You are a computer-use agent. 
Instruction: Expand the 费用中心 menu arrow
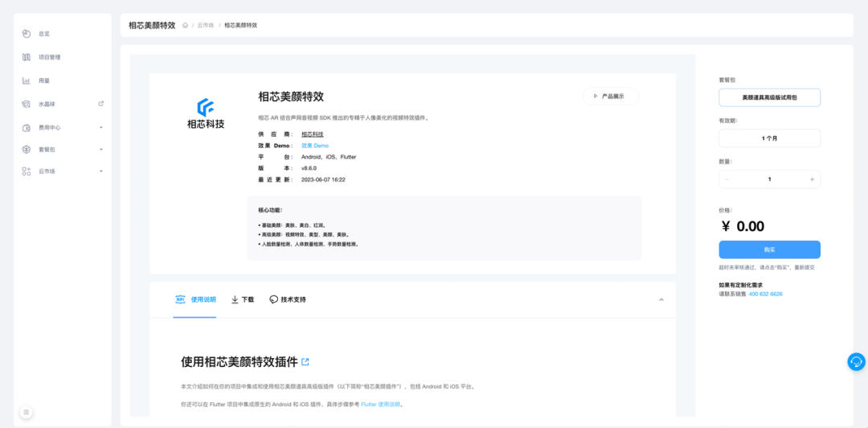101,127
